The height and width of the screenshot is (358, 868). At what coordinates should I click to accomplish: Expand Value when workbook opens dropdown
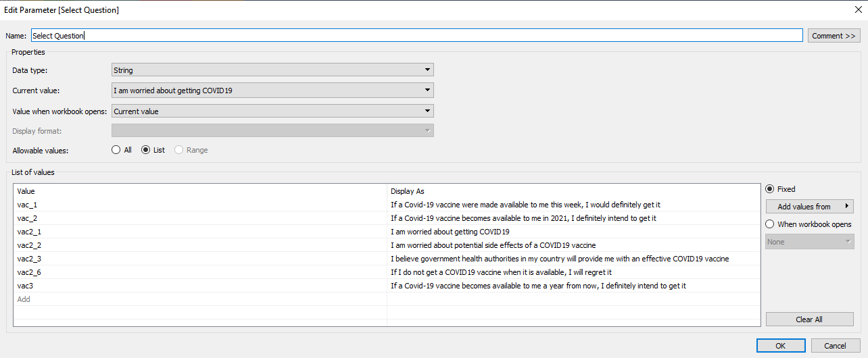click(x=272, y=111)
